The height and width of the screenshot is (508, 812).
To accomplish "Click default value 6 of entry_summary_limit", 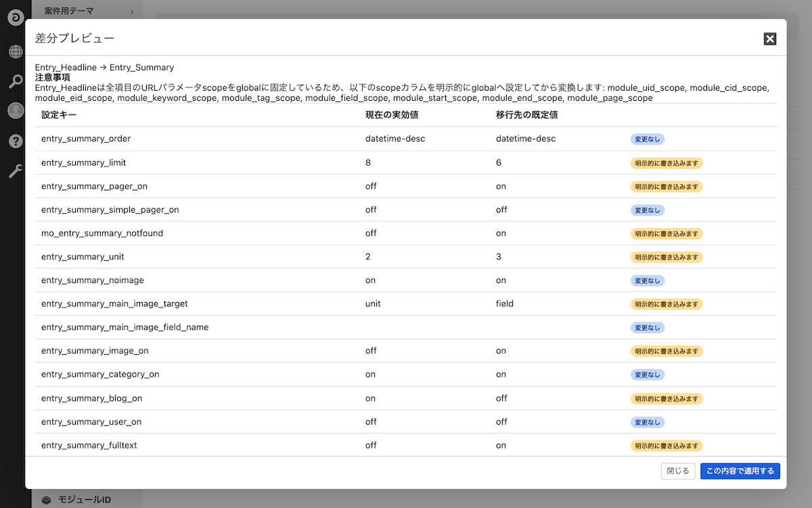I will [499, 163].
